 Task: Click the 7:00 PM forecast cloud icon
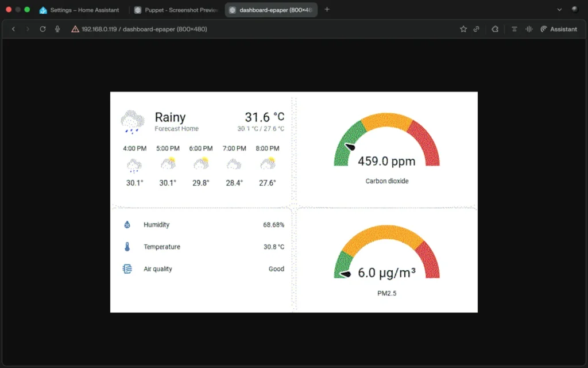tap(234, 164)
